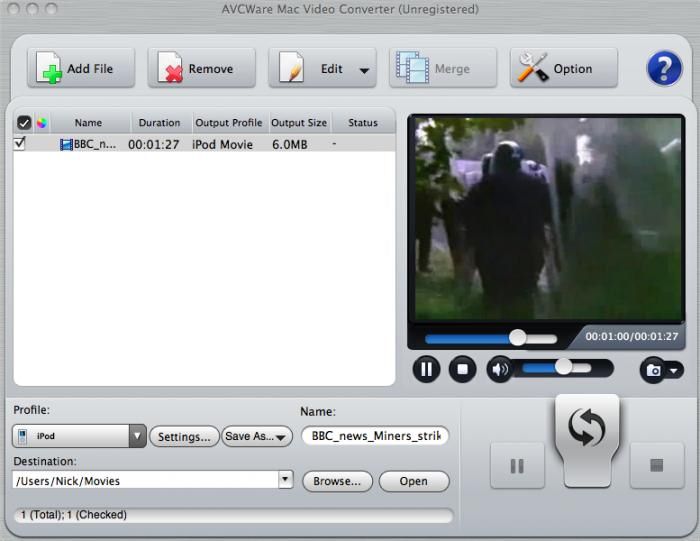
Task: Click the video preview image
Action: [x=547, y=218]
